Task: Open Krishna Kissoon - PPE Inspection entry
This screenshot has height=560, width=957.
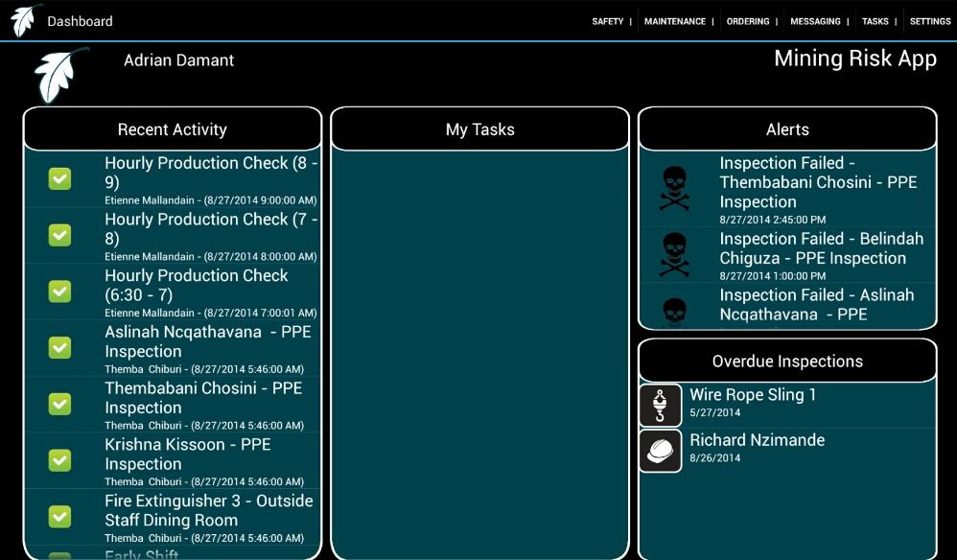Action: pos(172,460)
